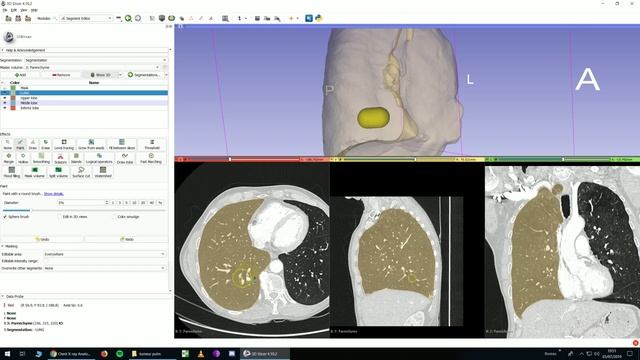Screen dimensions: 640x360
Task: Open the Editable area dropdown
Action: click(104, 254)
